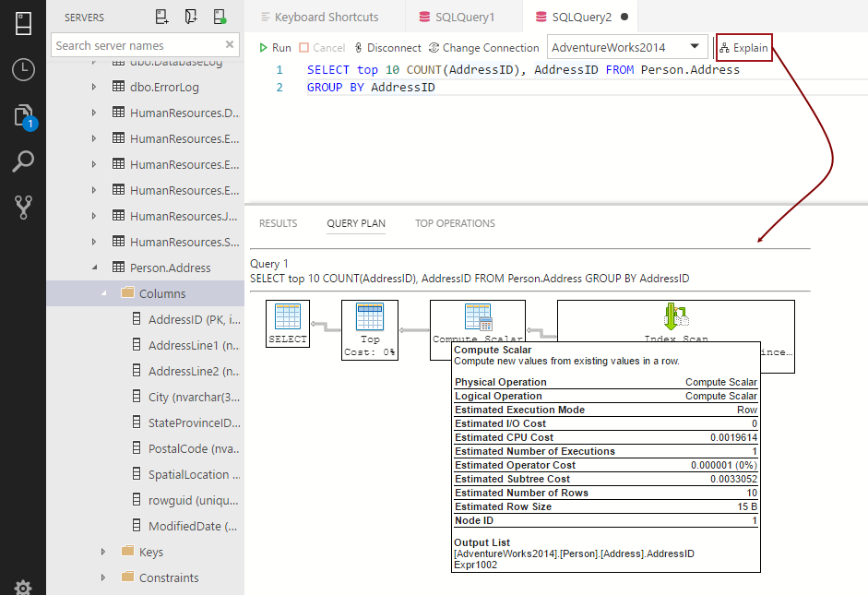
Task: Open the AdventureWorks2014 database dropdown
Action: pyautogui.click(x=628, y=47)
